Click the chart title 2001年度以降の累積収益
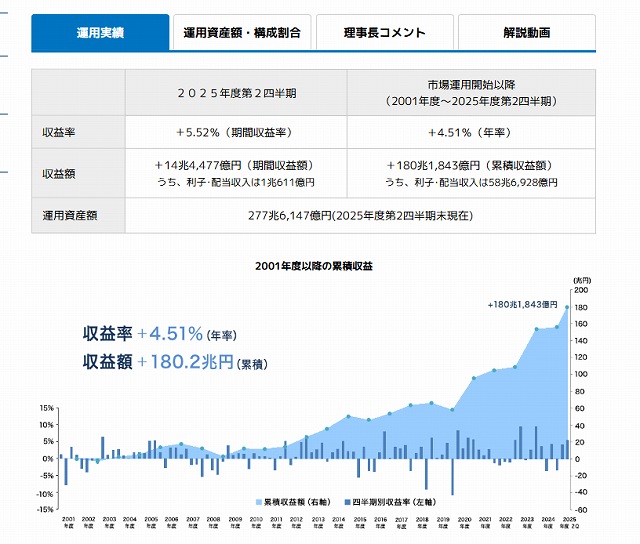Viewport: 640px width, 544px height. coord(314,266)
